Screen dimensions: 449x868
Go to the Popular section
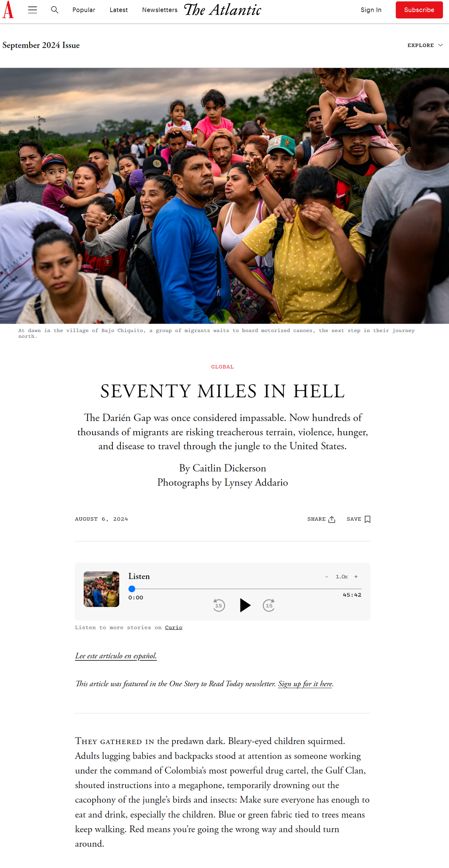tap(84, 10)
